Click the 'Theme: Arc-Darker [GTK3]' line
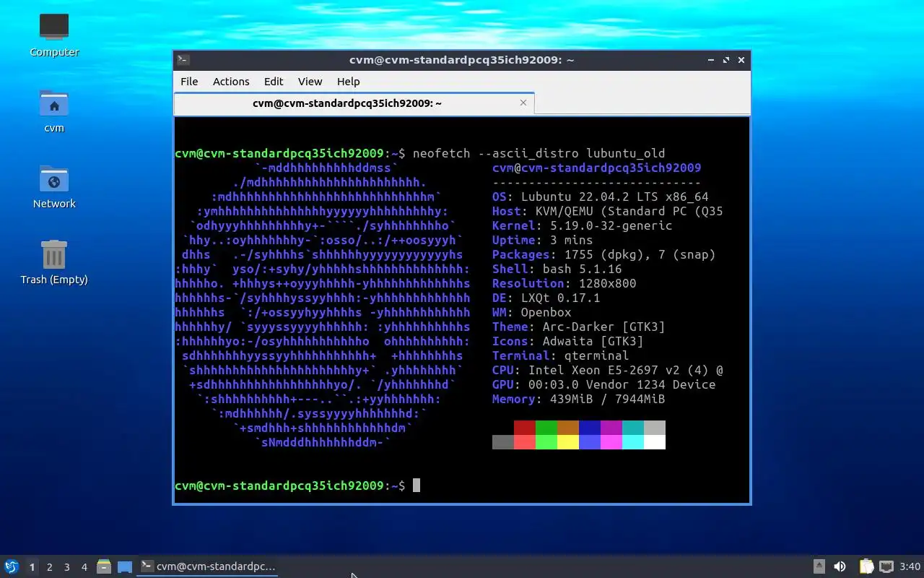This screenshot has width=924, height=578. (x=579, y=327)
